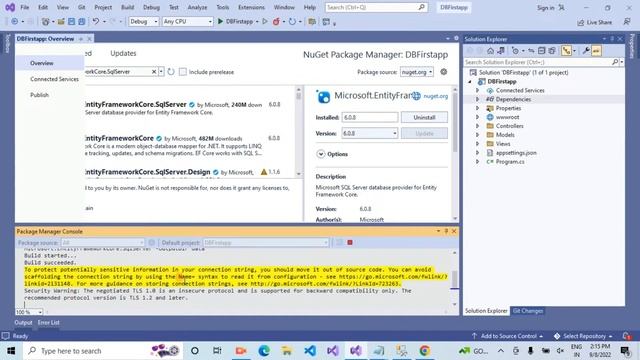Click the Undo arrow icon
Screen dimensions: 640x360
[x=96, y=22]
